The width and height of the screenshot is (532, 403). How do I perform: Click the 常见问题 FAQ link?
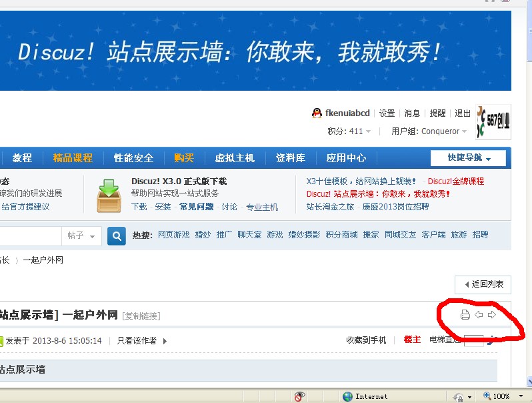click(197, 207)
